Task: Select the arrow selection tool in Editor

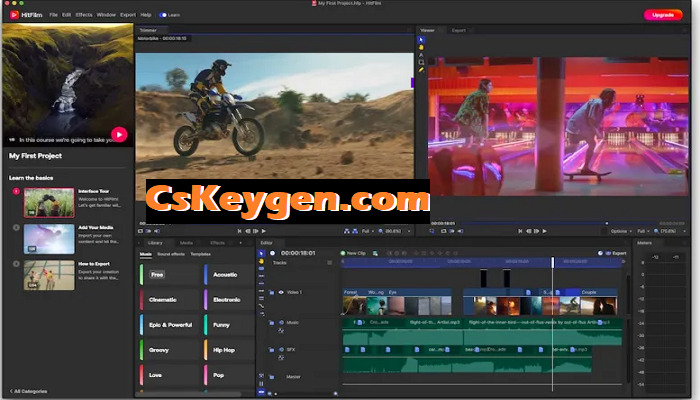Action: [261, 253]
